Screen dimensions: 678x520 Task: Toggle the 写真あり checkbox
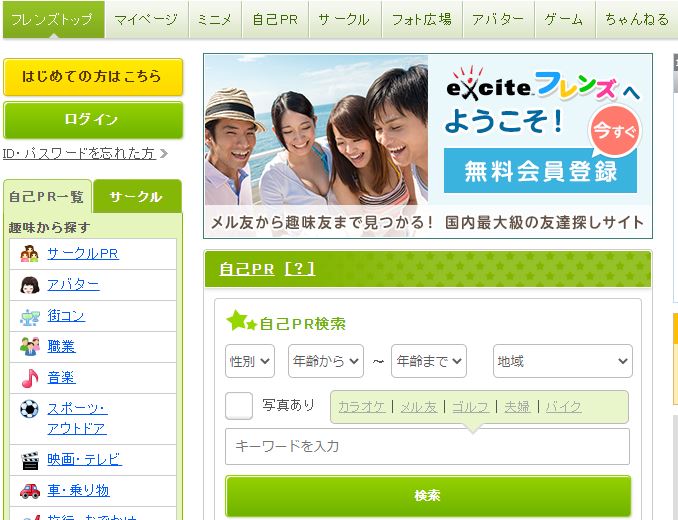coord(239,406)
